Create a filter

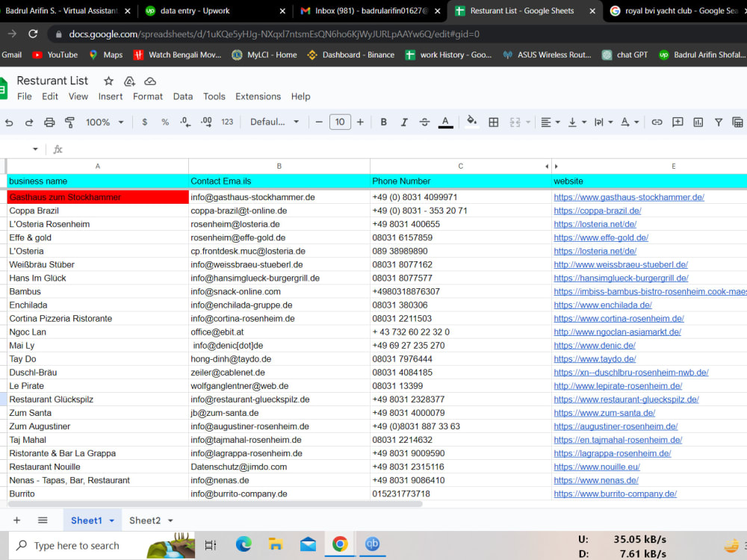coord(719,122)
